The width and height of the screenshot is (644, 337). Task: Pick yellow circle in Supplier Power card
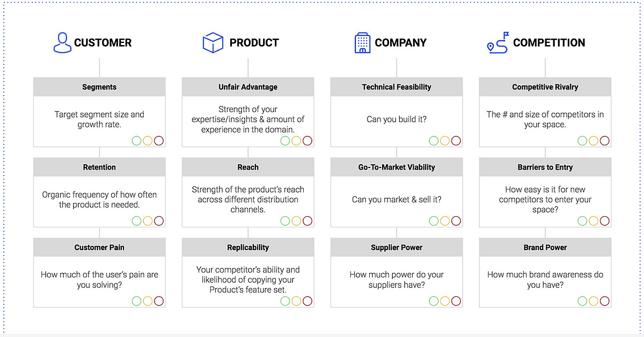pyautogui.click(x=445, y=301)
